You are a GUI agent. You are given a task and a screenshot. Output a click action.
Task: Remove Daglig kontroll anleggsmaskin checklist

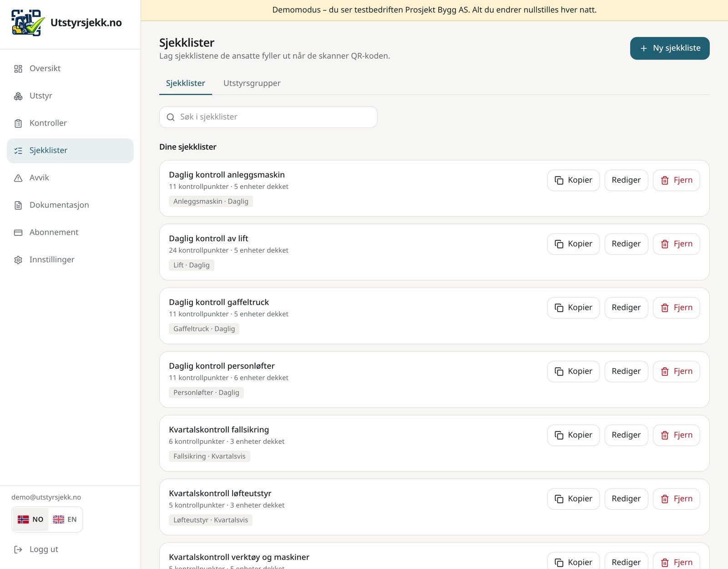[x=677, y=180]
